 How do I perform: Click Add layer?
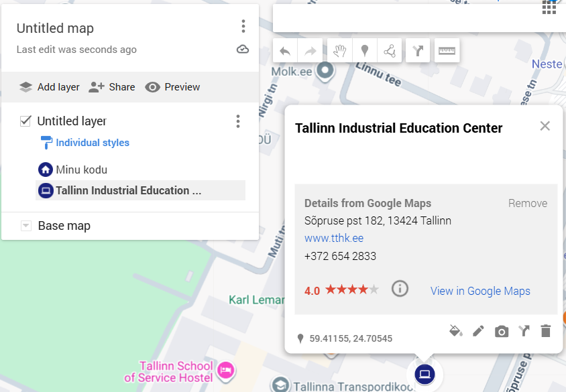[49, 87]
